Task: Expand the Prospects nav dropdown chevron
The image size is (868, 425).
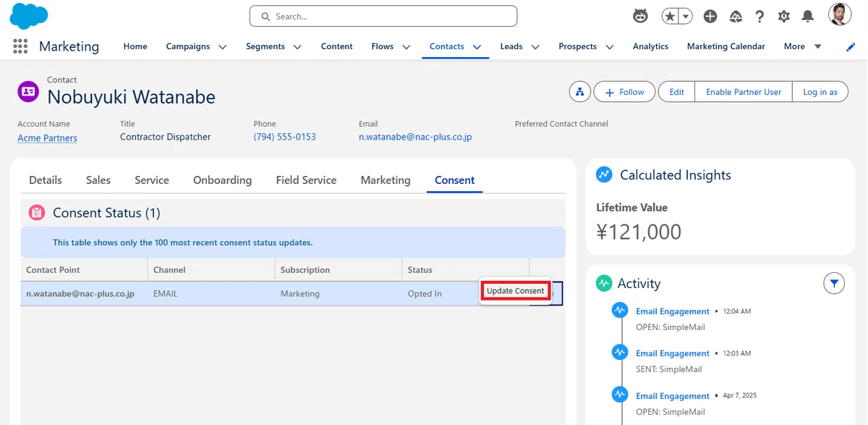Action: [x=609, y=47]
